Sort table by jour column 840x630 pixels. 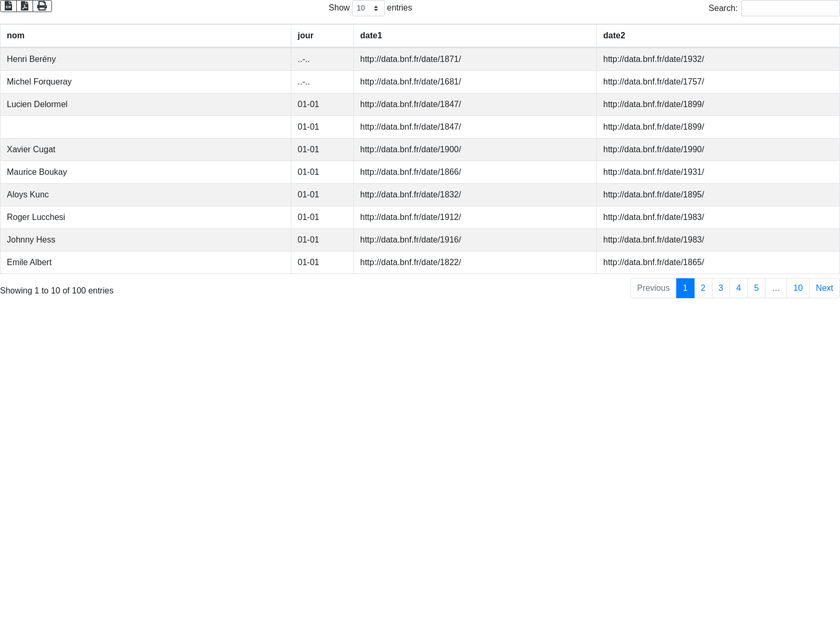[306, 36]
